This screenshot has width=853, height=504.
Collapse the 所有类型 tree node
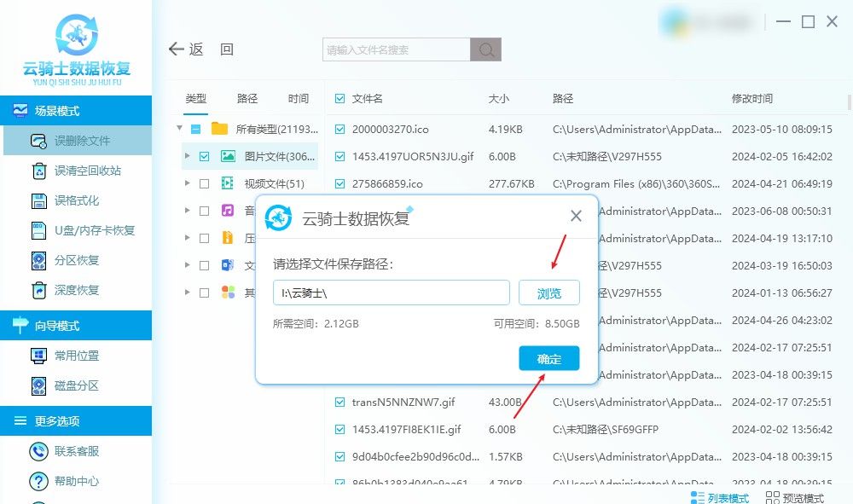179,128
